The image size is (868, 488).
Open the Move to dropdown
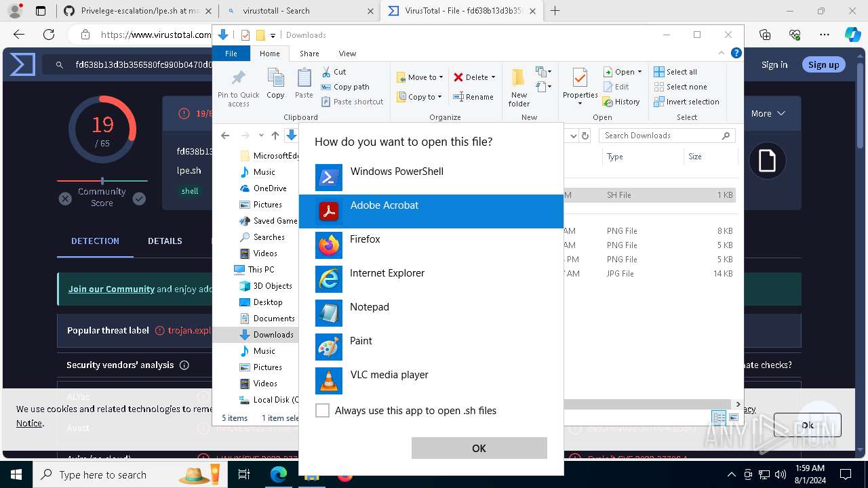coord(420,77)
